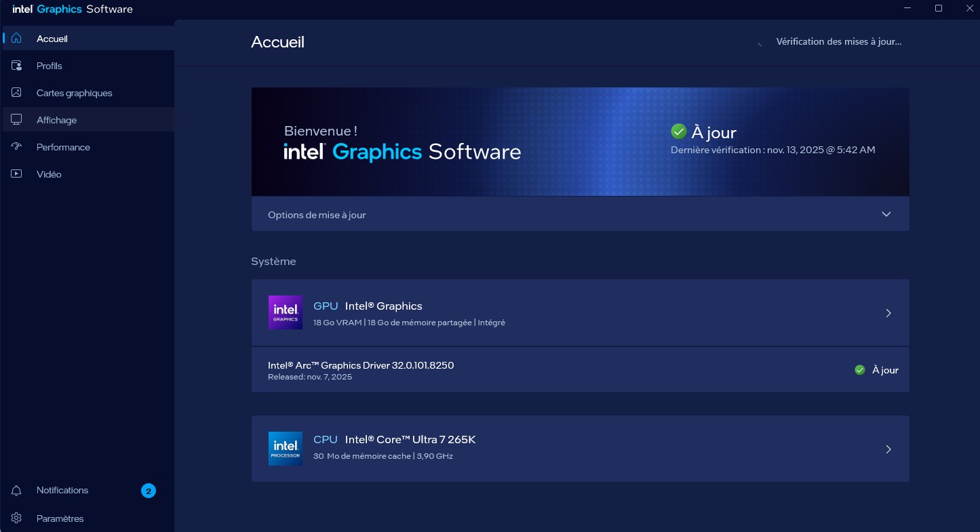This screenshot has height=532, width=980.
Task: Click the green À jour checkmark in banner
Action: 678,131
